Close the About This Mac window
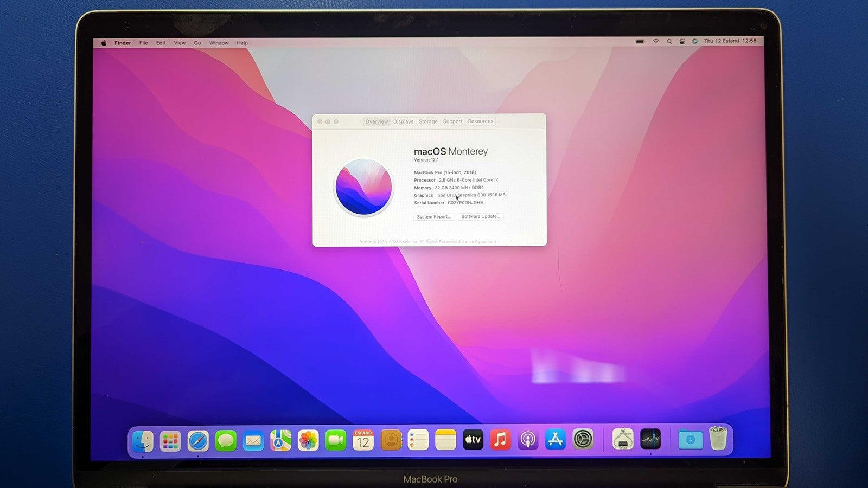868x488 pixels. click(320, 122)
